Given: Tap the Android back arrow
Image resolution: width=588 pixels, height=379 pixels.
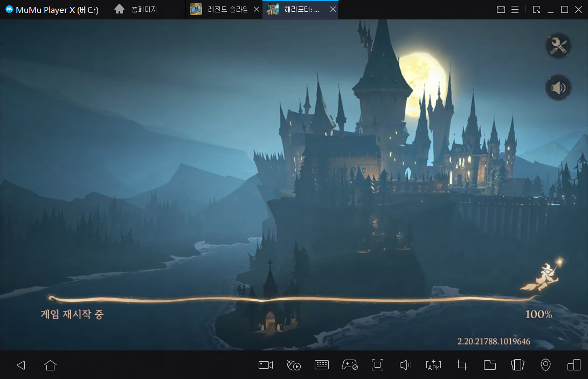Looking at the screenshot, I should click(x=21, y=365).
